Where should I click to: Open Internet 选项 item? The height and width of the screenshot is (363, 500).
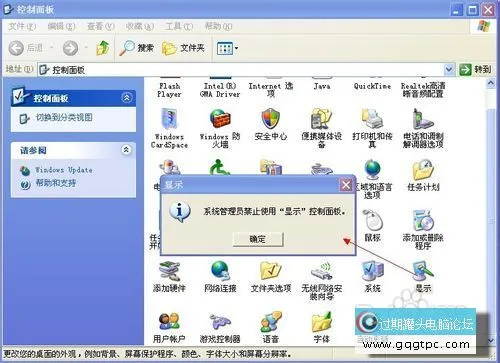pos(271,89)
